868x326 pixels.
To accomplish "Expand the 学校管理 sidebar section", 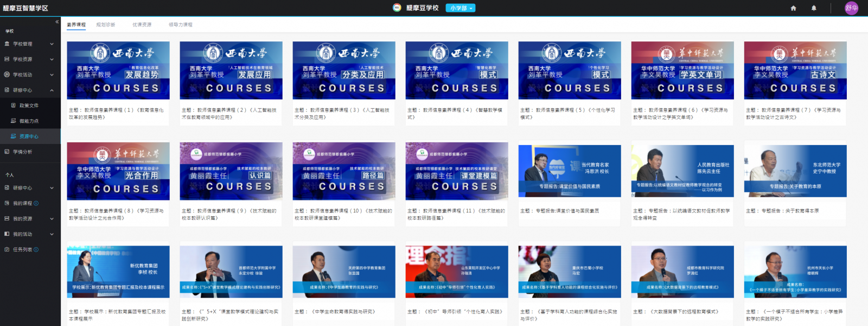I will [52, 44].
